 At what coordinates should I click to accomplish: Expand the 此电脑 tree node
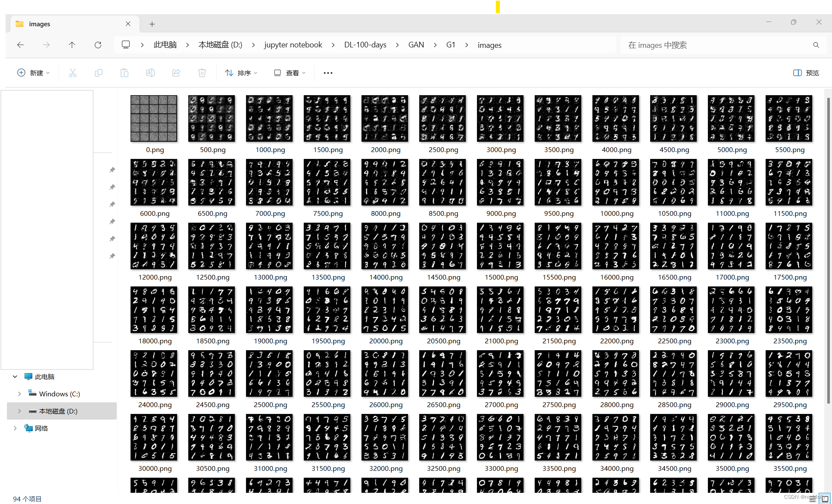15,376
